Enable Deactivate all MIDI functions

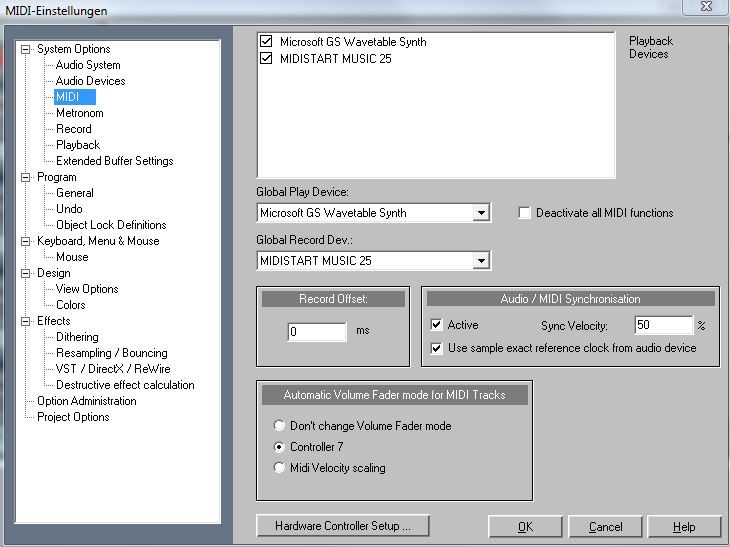524,213
